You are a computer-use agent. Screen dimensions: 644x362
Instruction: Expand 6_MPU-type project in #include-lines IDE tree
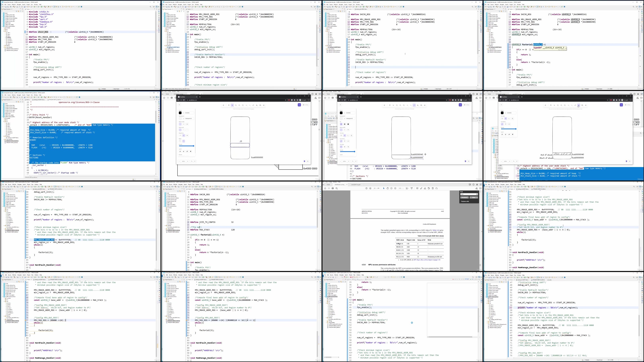[x=2, y=23]
